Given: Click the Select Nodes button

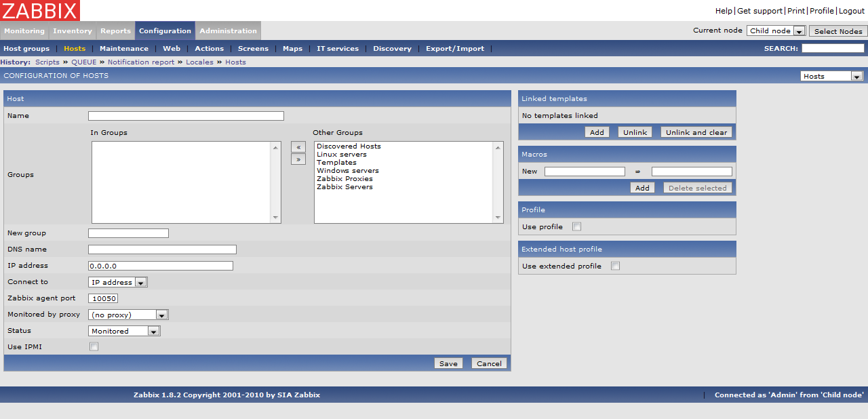Looking at the screenshot, I should (x=837, y=31).
